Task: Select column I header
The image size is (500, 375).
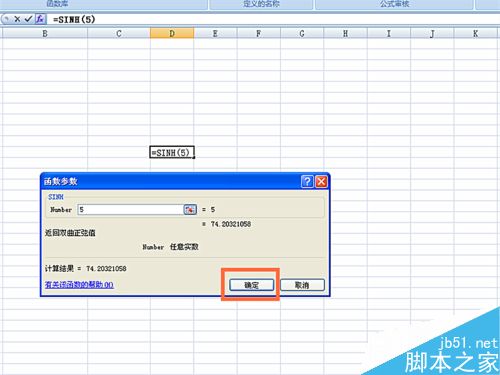Action: (389, 33)
